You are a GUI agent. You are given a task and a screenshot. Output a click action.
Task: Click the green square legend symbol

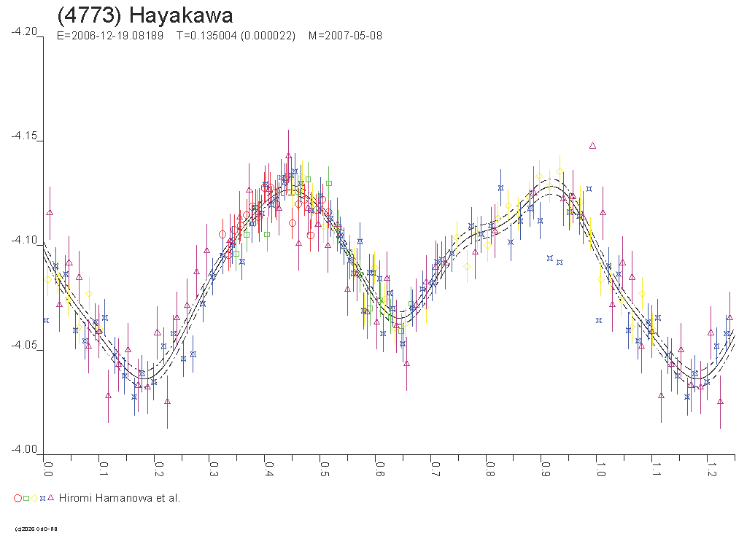pyautogui.click(x=26, y=499)
